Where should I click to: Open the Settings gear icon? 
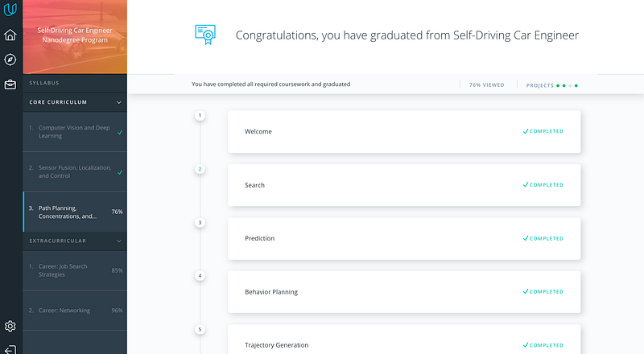click(x=10, y=327)
